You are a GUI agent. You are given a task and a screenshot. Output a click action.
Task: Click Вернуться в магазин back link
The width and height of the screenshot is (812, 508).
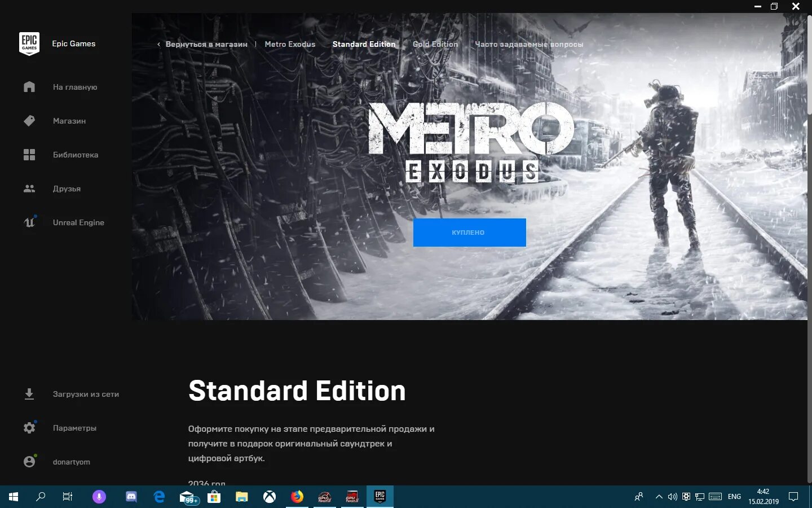[206, 44]
